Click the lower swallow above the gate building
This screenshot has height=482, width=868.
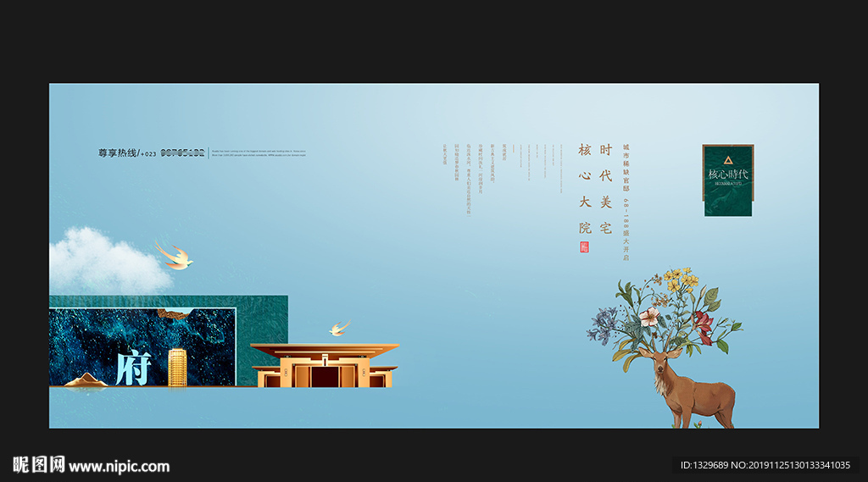coord(339,328)
